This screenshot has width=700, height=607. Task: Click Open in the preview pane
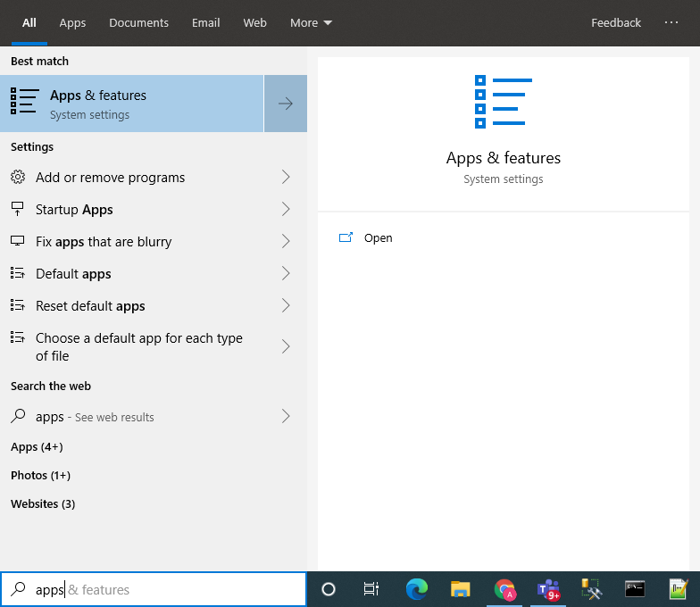[x=378, y=238]
